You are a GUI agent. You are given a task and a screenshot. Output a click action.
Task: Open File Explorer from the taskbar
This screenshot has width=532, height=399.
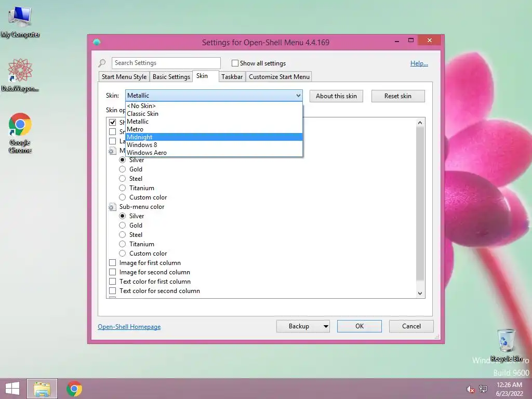[42, 389]
